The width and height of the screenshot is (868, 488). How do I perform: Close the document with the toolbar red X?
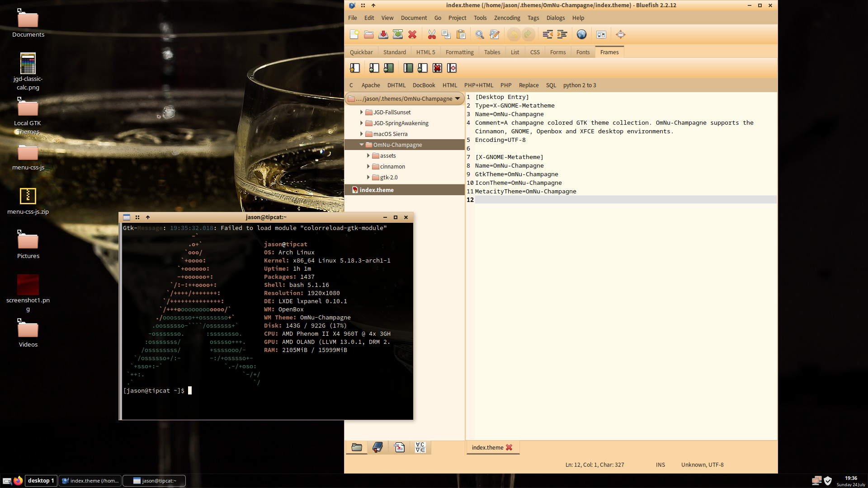[x=412, y=34]
